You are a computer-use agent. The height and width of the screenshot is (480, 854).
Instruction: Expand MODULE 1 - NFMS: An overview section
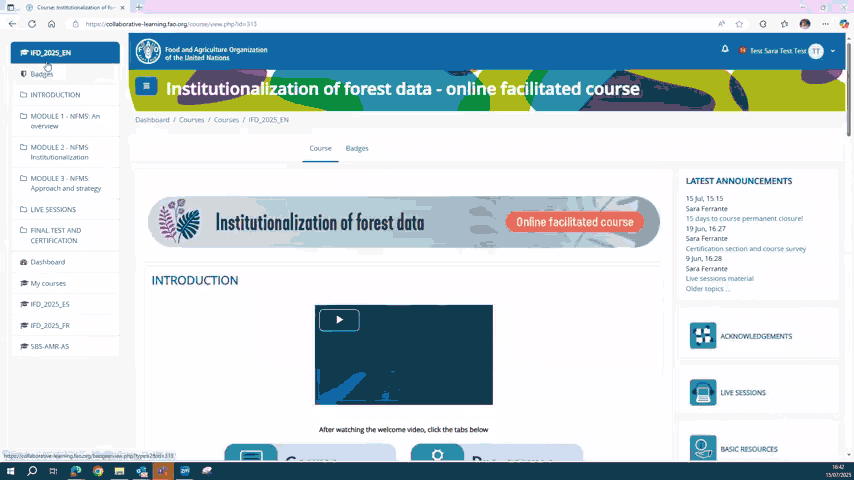tap(65, 121)
